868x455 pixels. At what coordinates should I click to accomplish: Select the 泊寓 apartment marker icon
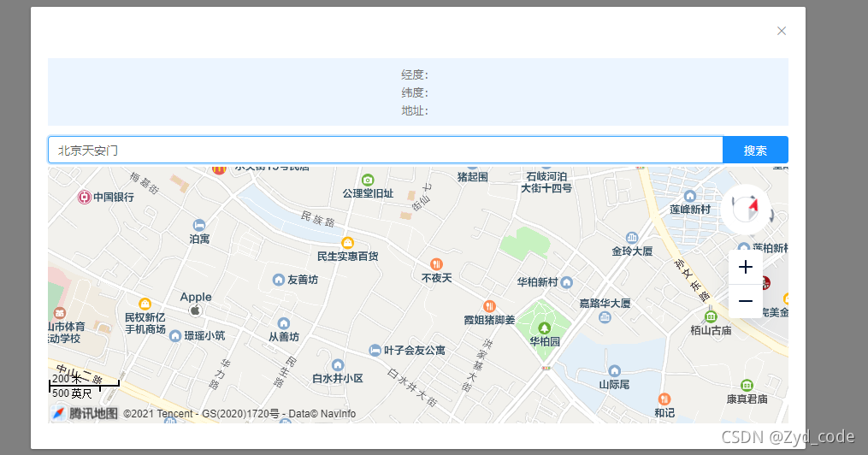199,225
